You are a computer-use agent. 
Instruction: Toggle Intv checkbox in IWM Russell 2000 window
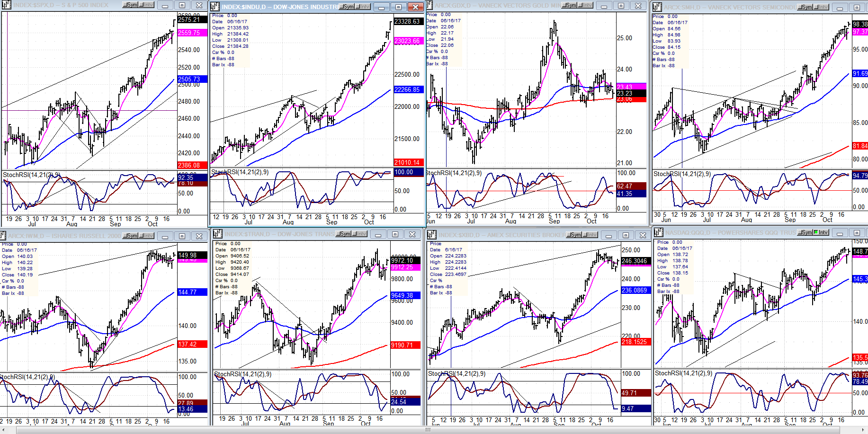point(146,235)
